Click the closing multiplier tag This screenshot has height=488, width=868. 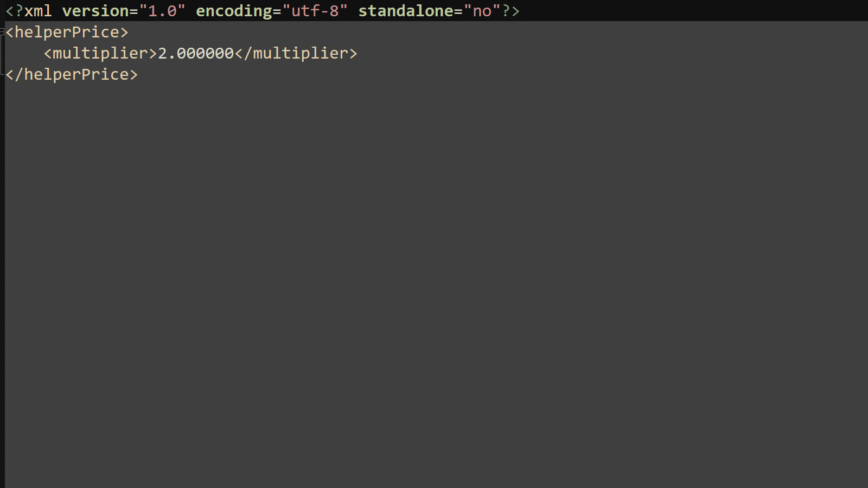tap(296, 53)
